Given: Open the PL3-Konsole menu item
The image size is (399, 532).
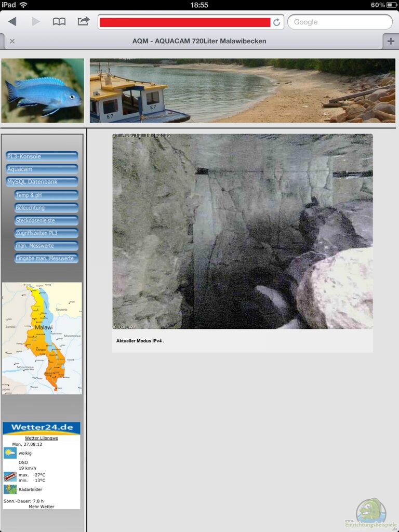Looking at the screenshot, I should [42, 156].
